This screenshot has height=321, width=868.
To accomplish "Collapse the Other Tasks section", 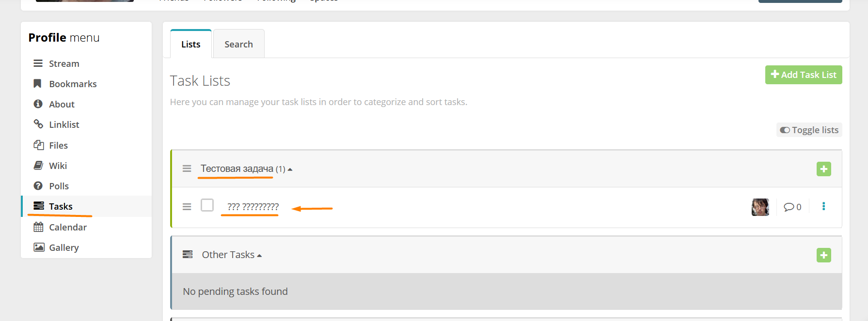I will [x=260, y=254].
